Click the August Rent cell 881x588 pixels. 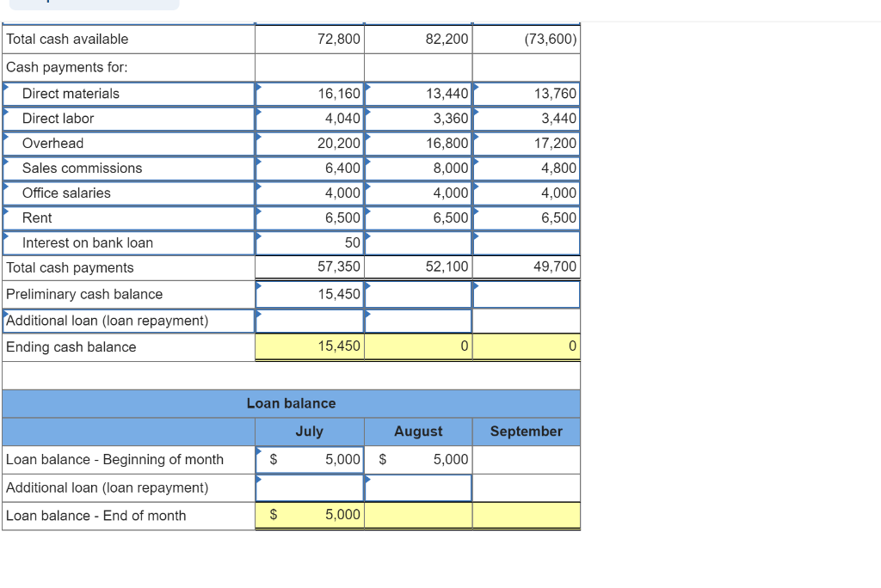418,217
